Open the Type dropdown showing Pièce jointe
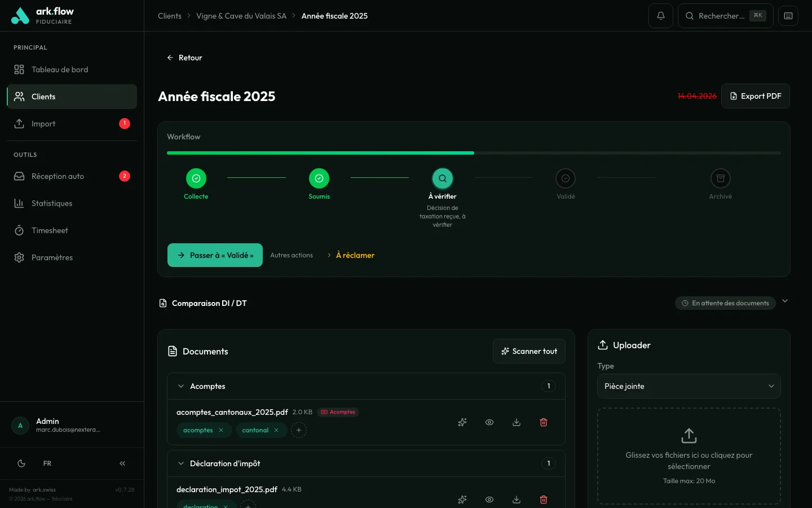Screen dimensions: 812x508 tap(689, 386)
